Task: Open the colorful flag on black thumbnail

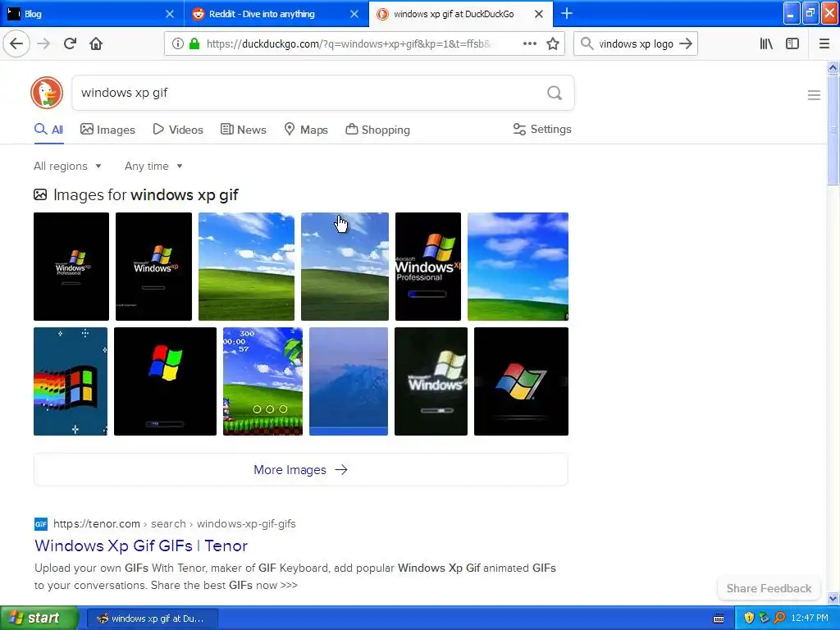Action: tap(165, 381)
